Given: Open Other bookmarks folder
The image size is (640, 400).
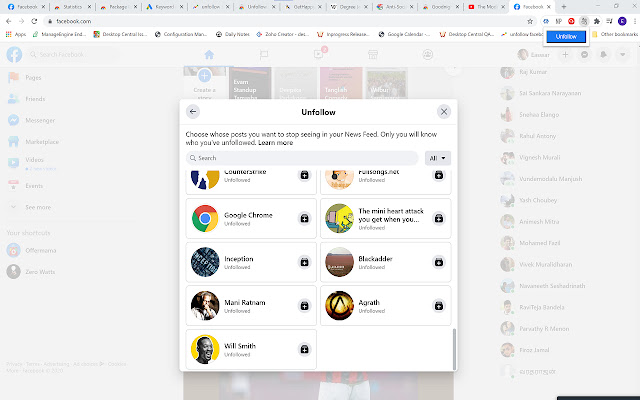Looking at the screenshot, I should [x=615, y=34].
